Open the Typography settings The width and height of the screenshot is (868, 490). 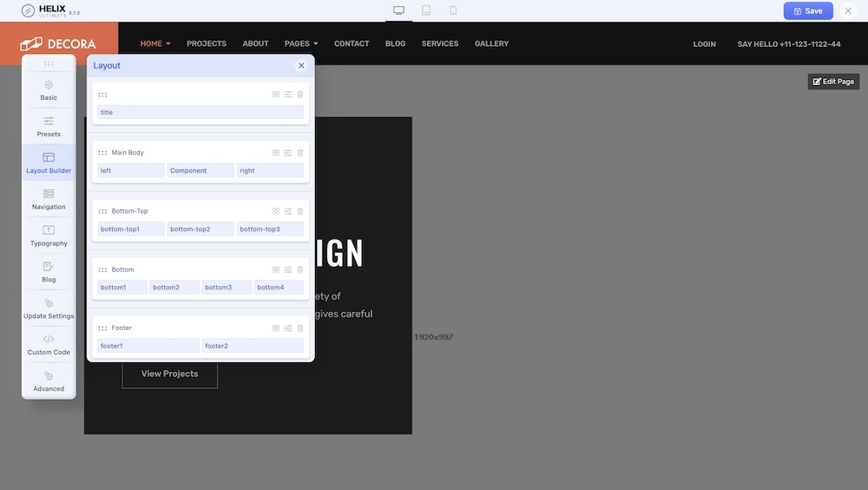click(x=49, y=236)
